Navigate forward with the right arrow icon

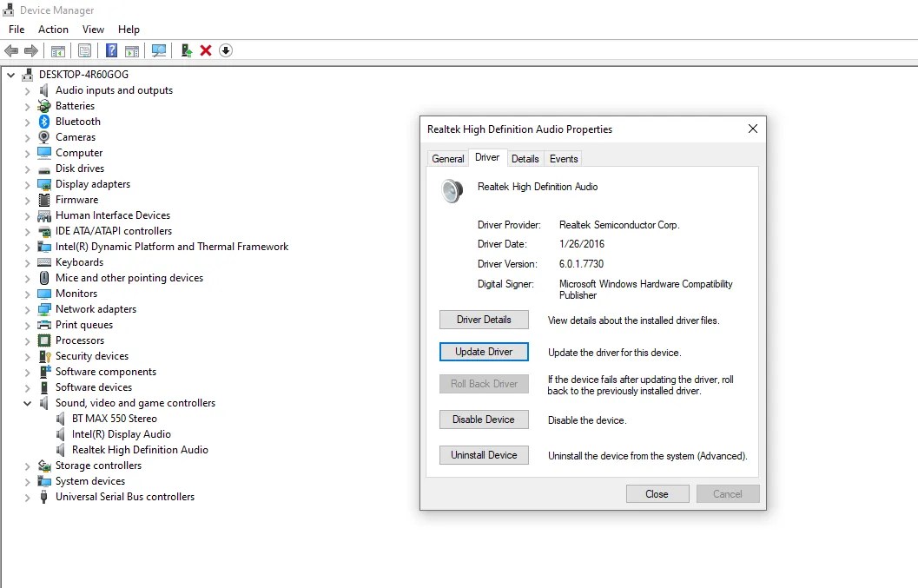pos(32,50)
